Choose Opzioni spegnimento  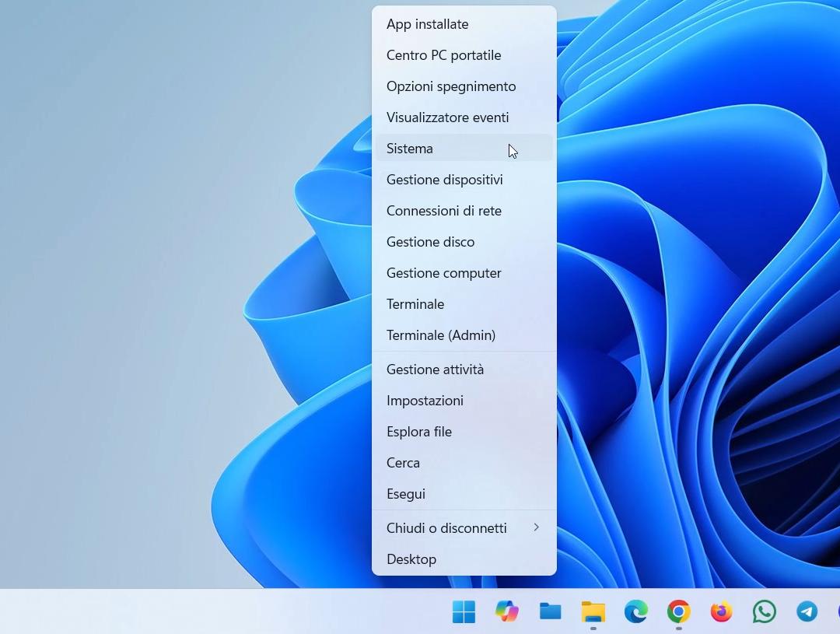coord(451,86)
